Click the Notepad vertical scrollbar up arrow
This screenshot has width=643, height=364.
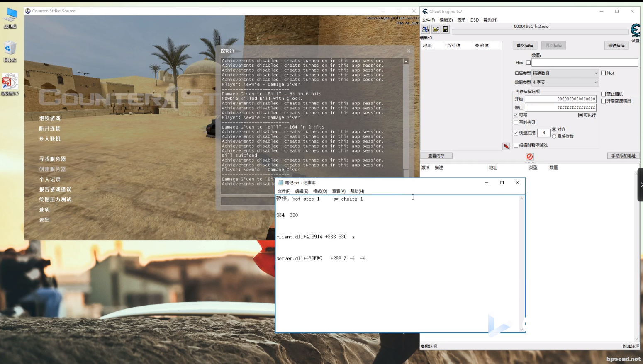point(521,199)
